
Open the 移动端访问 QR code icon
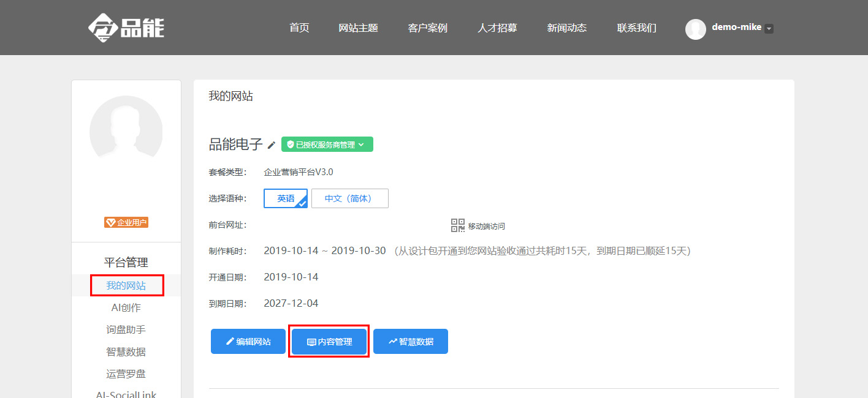[458, 225]
